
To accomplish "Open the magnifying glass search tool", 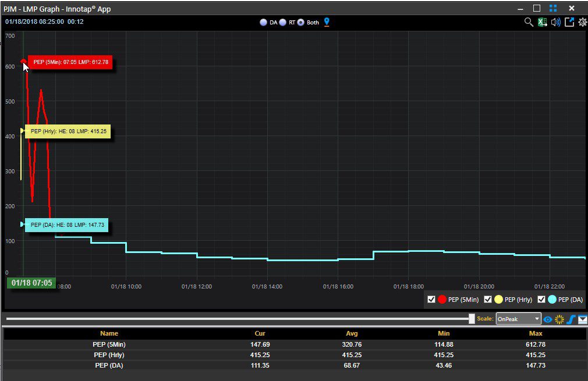I will (529, 22).
